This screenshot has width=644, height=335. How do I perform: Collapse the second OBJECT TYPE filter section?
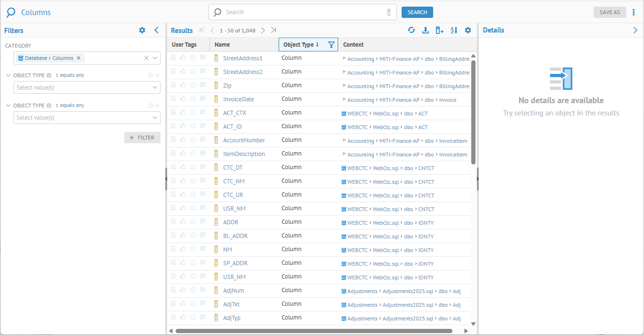click(x=8, y=106)
